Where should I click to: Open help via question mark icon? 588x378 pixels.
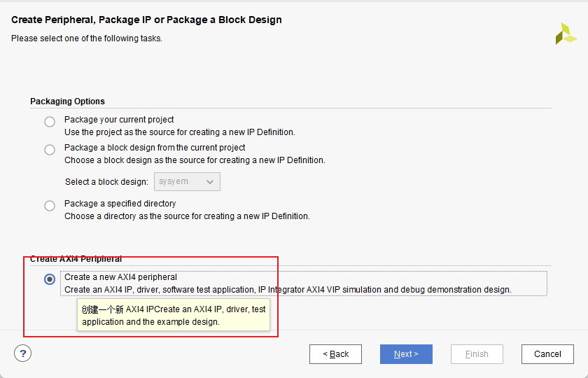point(23,353)
